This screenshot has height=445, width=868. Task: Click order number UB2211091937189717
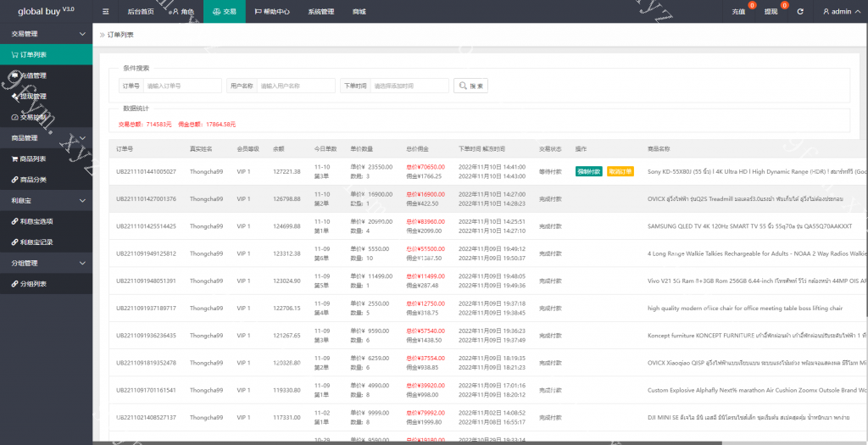tap(146, 309)
